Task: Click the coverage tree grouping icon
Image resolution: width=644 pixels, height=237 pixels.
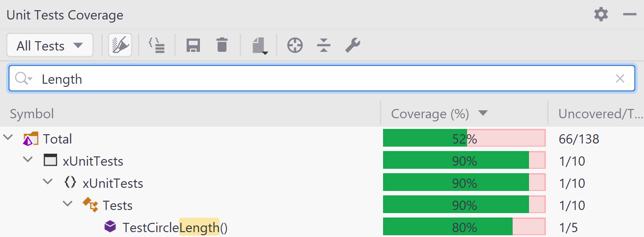Action: point(157,45)
